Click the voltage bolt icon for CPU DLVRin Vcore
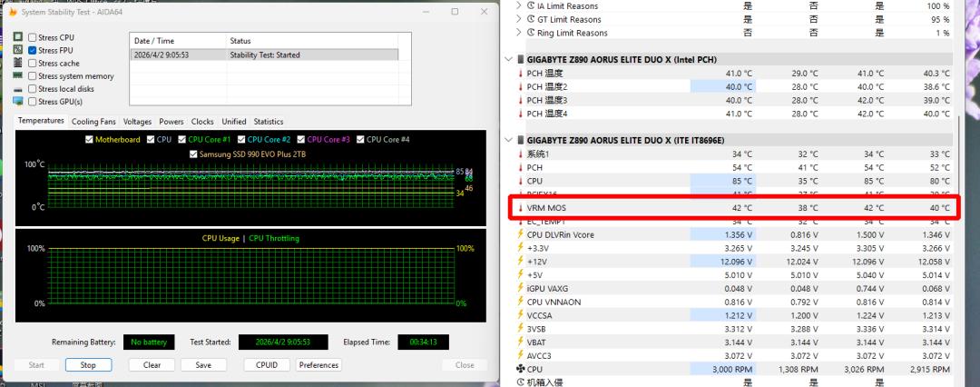This screenshot has height=387, width=980. point(520,234)
